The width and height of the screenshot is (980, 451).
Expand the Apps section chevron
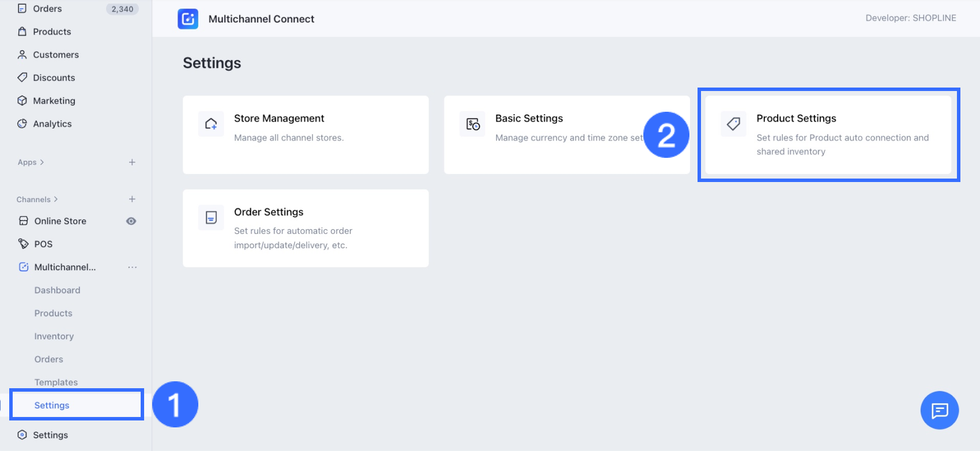tap(42, 162)
